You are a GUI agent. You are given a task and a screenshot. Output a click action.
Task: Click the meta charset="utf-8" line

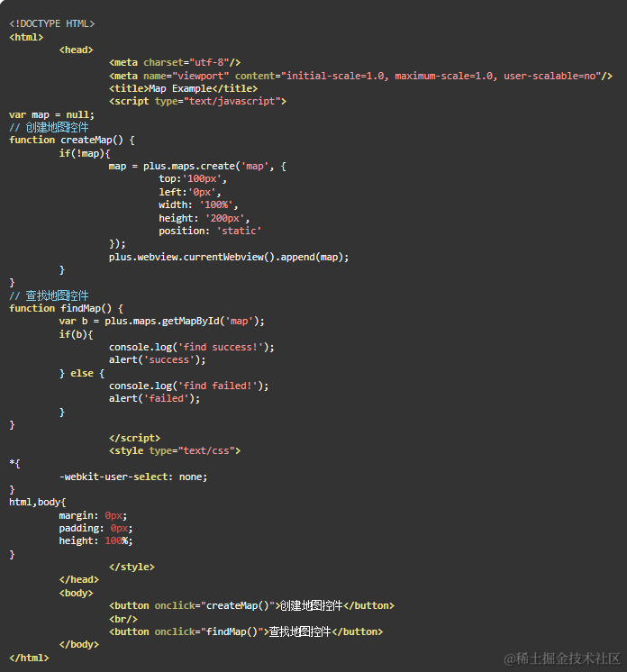pyautogui.click(x=175, y=62)
